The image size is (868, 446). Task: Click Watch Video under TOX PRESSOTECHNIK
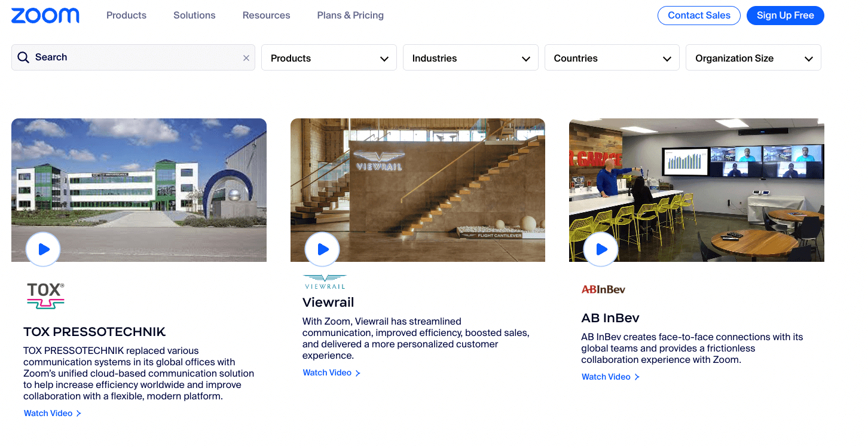pos(48,414)
